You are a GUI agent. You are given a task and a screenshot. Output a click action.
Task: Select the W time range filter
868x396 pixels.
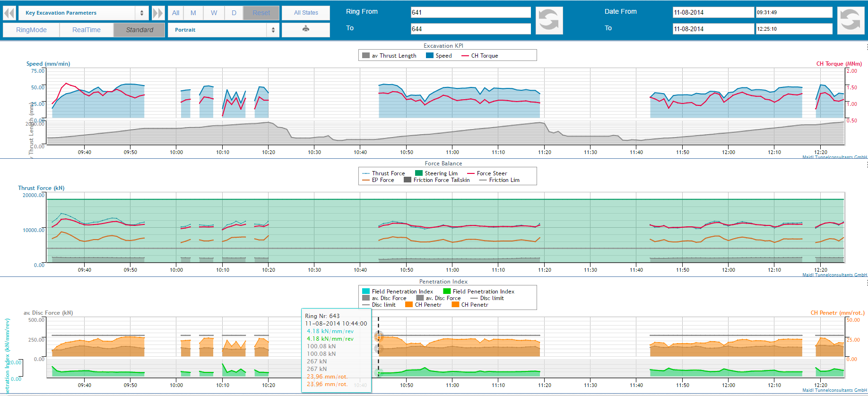point(214,13)
